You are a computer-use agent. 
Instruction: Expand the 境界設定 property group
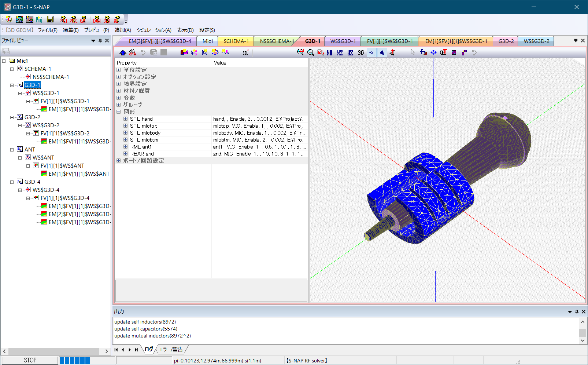(x=118, y=84)
